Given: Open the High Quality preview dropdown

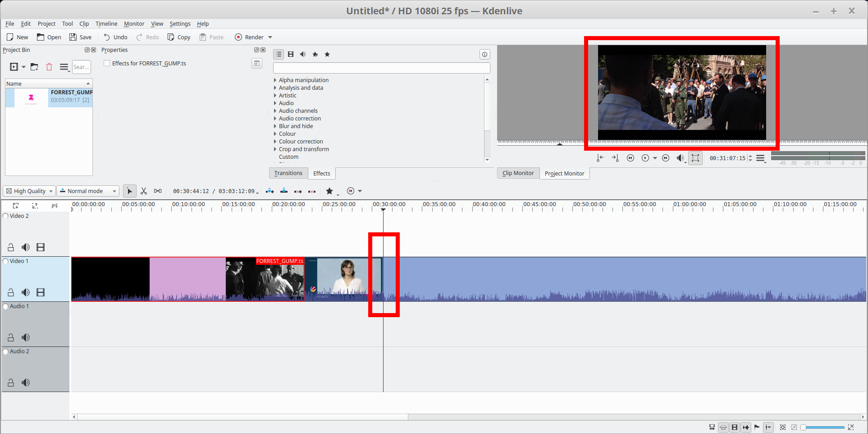Looking at the screenshot, I should [29, 191].
